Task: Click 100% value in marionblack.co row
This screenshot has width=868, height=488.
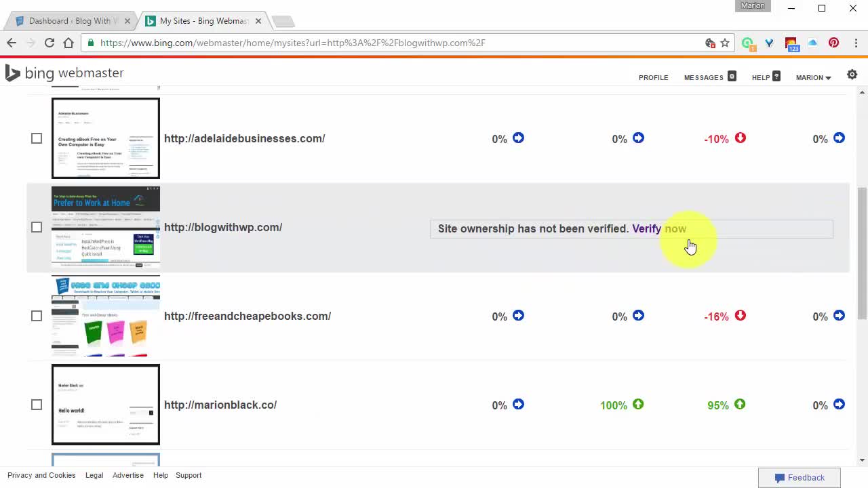Action: [614, 405]
